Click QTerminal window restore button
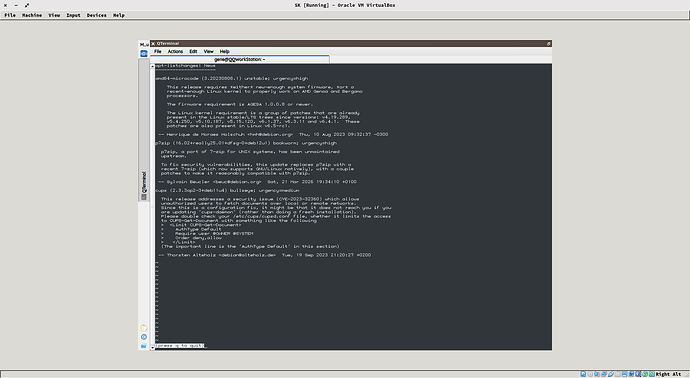Image resolution: width=690 pixels, height=378 pixels. [548, 44]
